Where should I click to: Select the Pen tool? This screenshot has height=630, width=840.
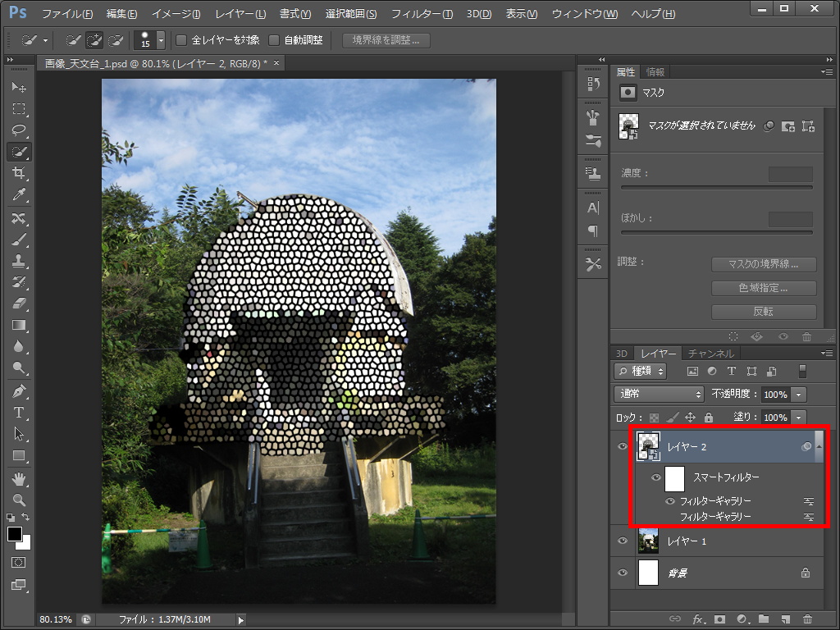pyautogui.click(x=19, y=391)
